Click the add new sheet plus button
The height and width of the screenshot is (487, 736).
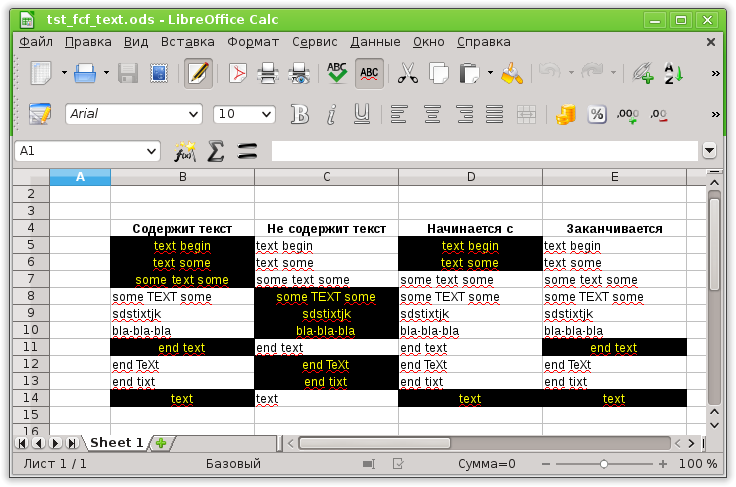(x=160, y=443)
